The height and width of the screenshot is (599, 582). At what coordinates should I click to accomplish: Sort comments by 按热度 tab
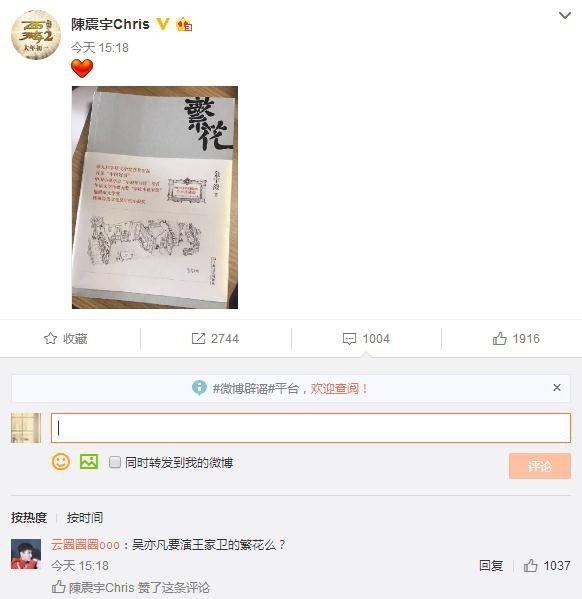(x=29, y=518)
